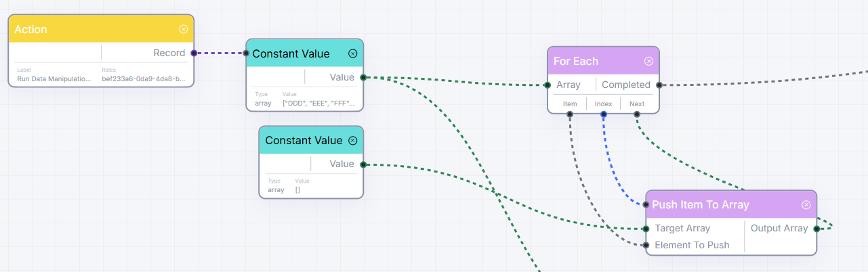This screenshot has height=272, width=868.
Task: Close the Constant Value node containing "DDD" array
Action: click(353, 53)
